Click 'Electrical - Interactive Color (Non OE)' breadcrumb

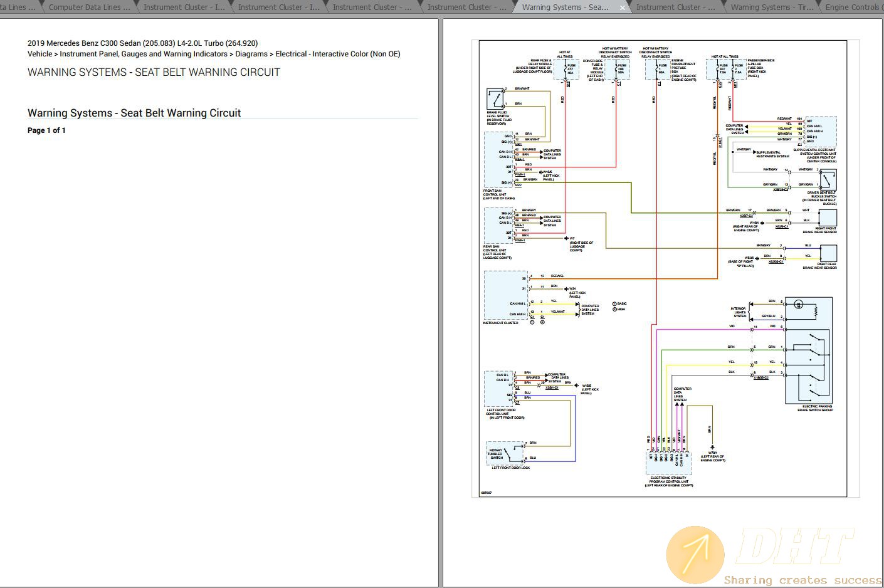[x=338, y=54]
